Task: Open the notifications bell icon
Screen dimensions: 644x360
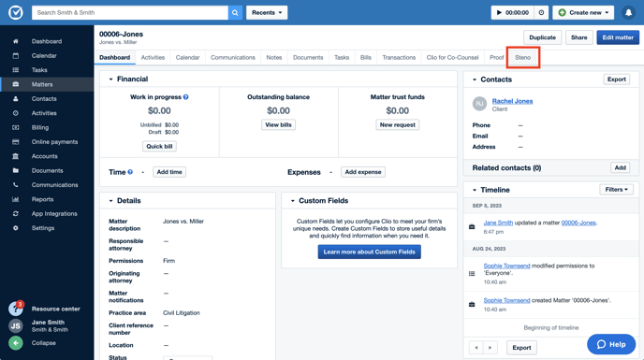Action: pos(628,13)
